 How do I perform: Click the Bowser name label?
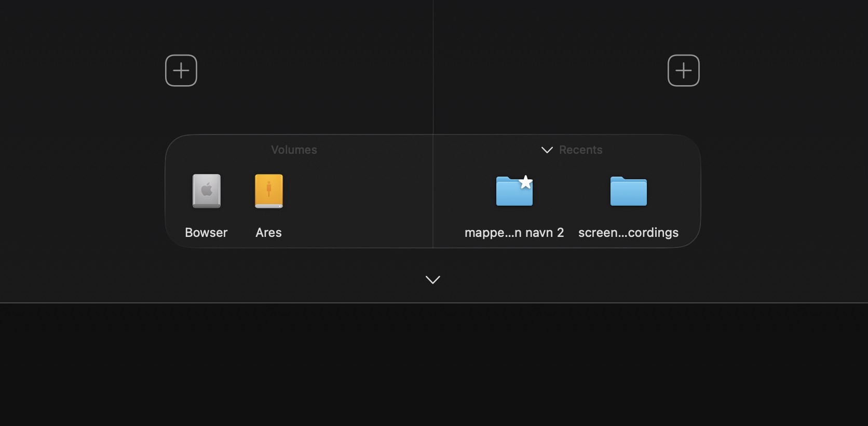[x=206, y=233]
